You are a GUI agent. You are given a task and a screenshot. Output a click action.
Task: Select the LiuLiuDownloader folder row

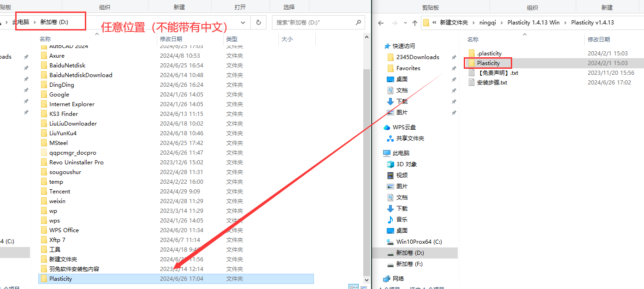click(176, 124)
